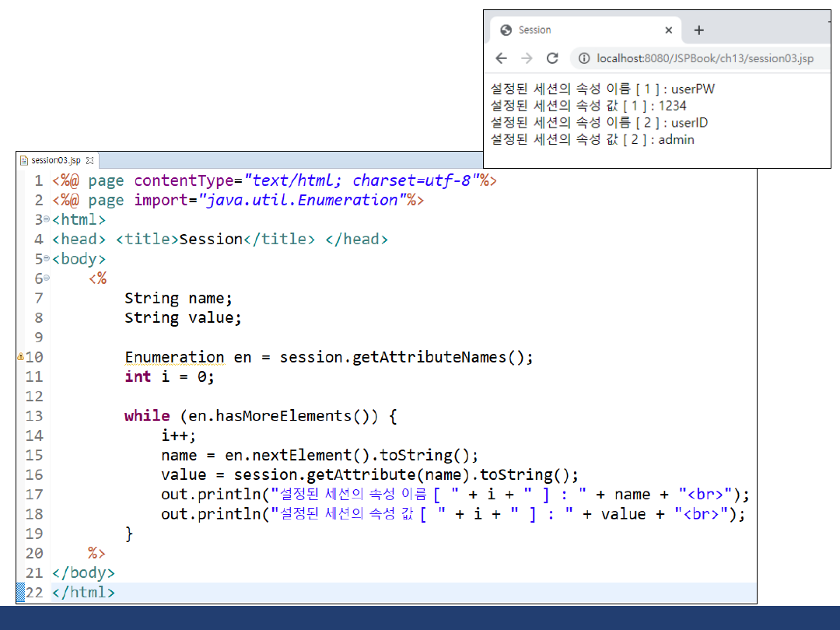Image resolution: width=840 pixels, height=630 pixels.
Task: Click the browser back arrow button
Action: 502,58
